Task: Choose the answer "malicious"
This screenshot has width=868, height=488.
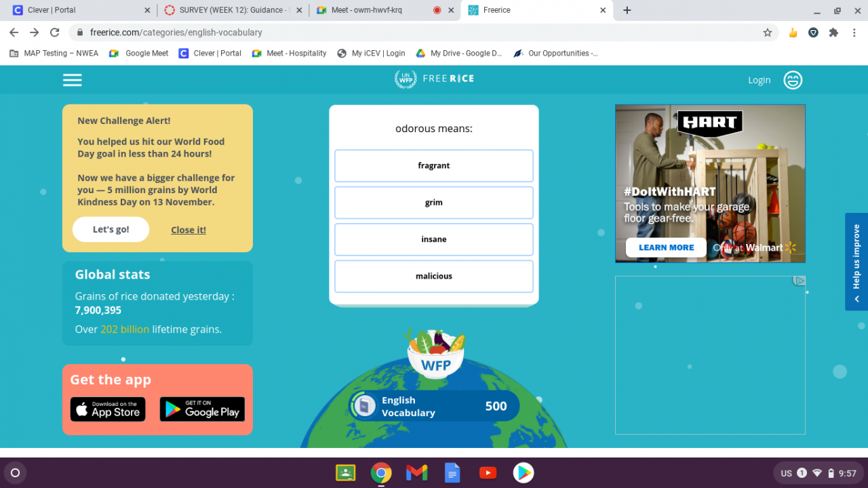Action: pyautogui.click(x=434, y=277)
